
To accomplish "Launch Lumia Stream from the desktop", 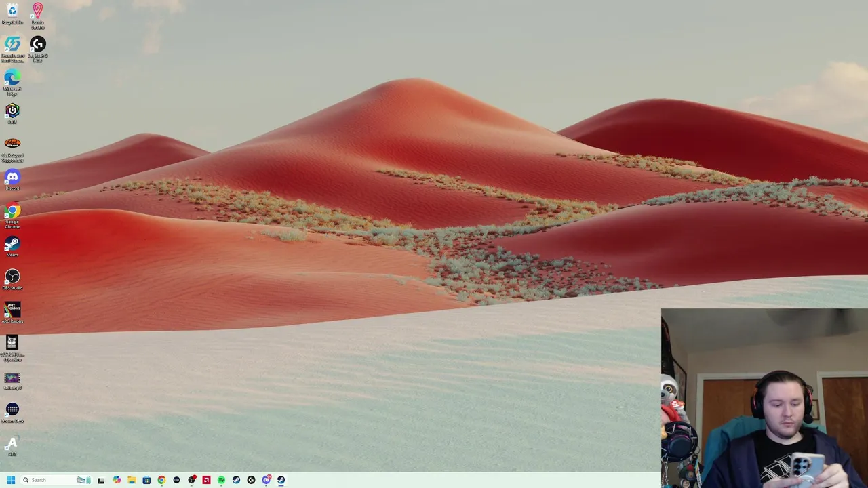I will (37, 16).
